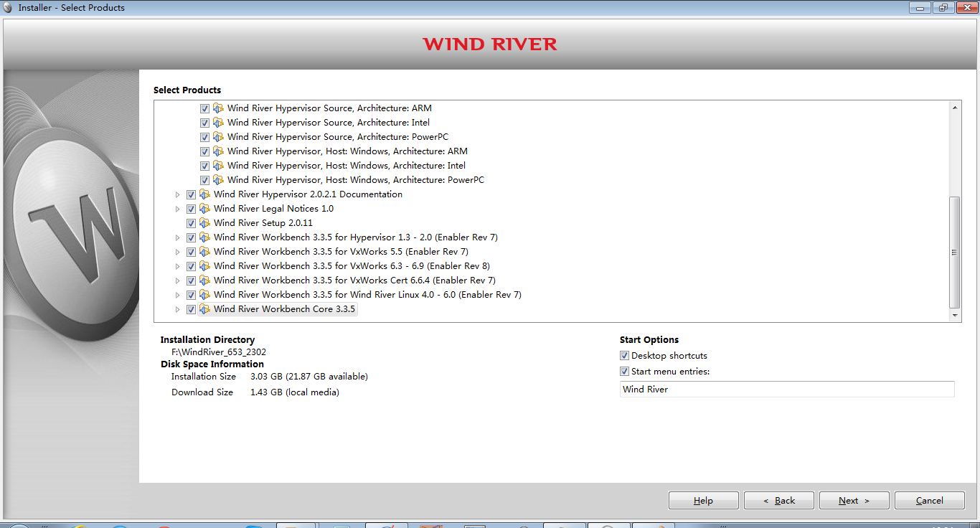
Task: Toggle Start menu entries checkbox
Action: tap(624, 372)
